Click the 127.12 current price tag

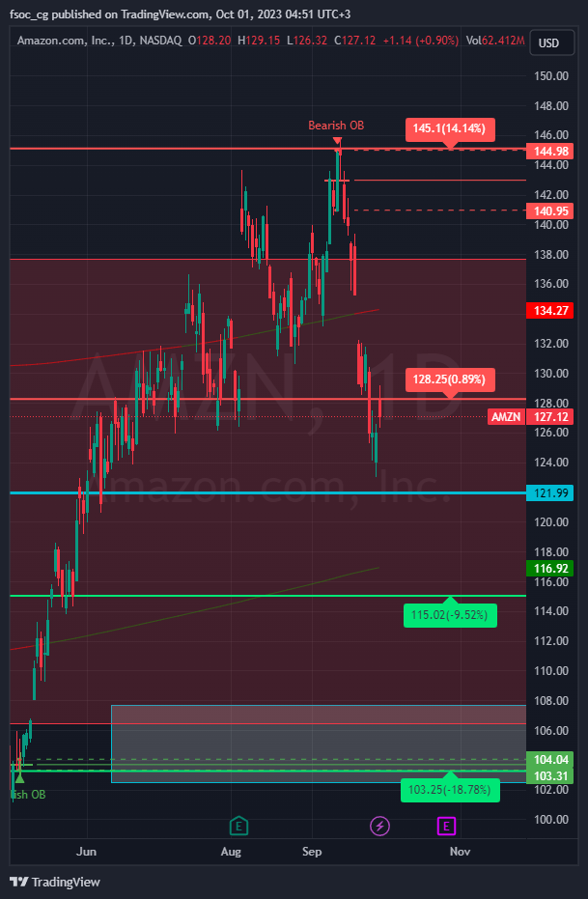click(x=550, y=417)
